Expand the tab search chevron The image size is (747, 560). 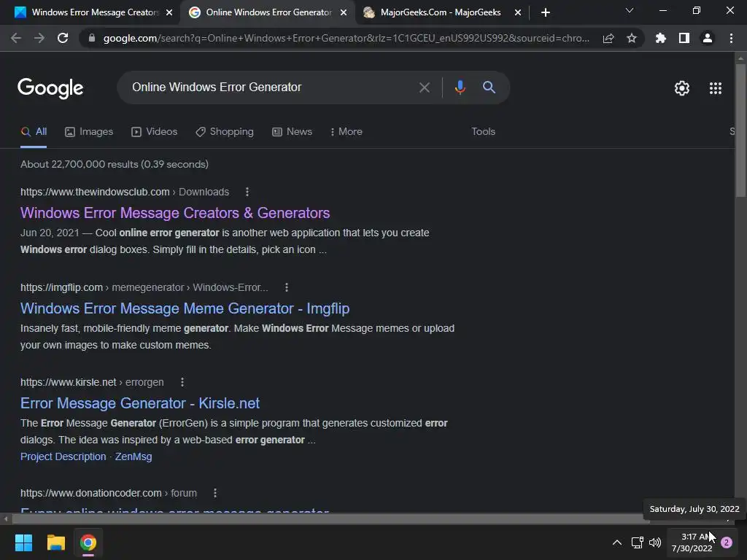(630, 10)
